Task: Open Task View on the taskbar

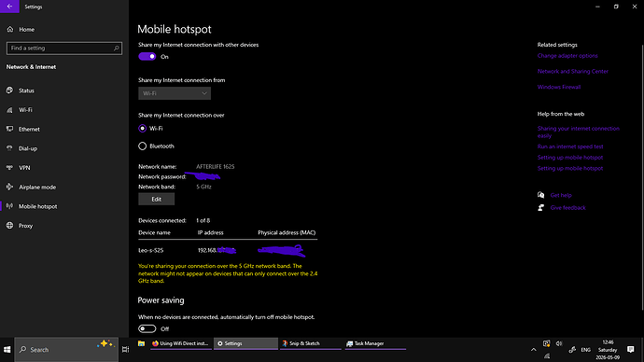Action: (x=126, y=350)
